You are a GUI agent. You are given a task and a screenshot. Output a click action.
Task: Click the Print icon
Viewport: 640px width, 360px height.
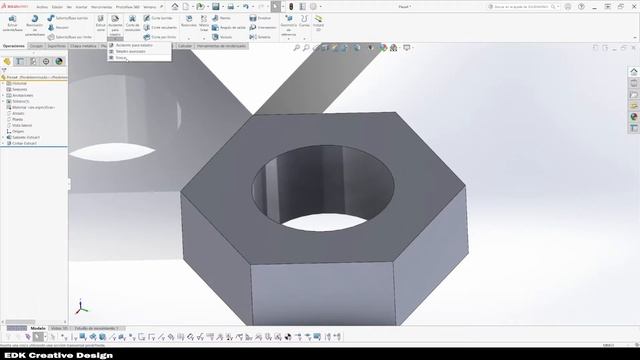pos(231,7)
